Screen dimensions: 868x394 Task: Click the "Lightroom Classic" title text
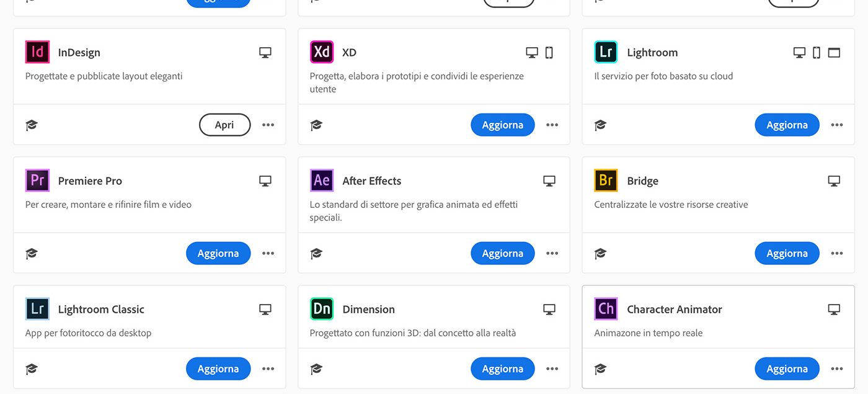[101, 310]
